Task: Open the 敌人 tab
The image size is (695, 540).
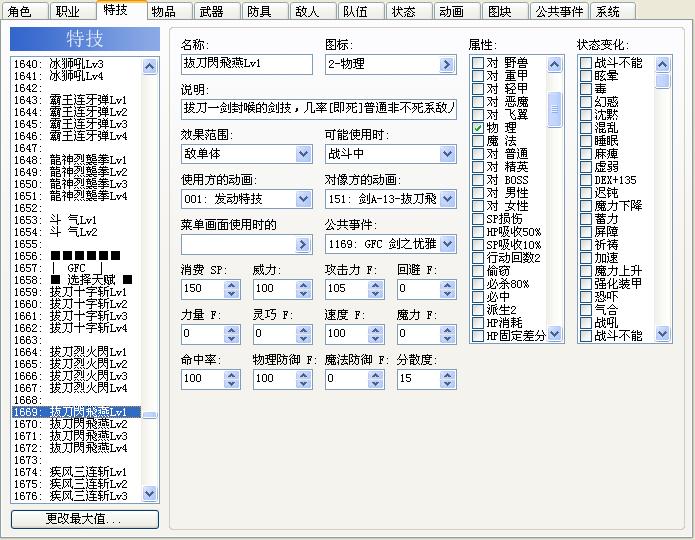Action: [x=313, y=11]
